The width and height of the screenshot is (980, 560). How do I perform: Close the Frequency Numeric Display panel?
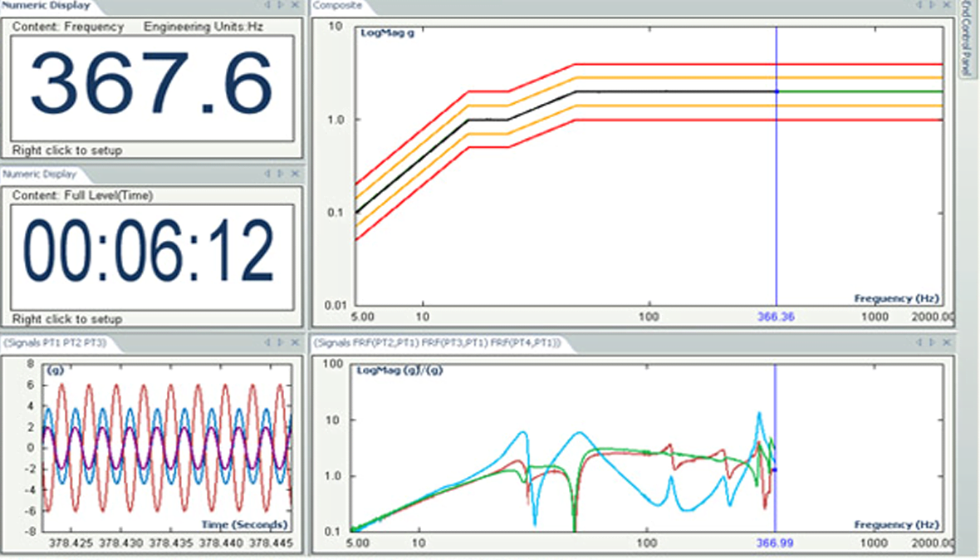294,6
